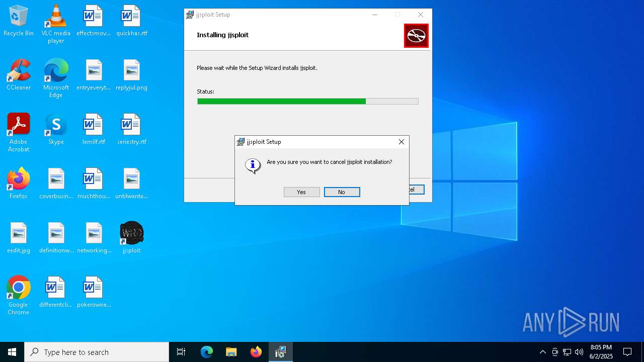Select replyjul.png image file
Image resolution: width=644 pixels, height=362 pixels.
pos(131,75)
